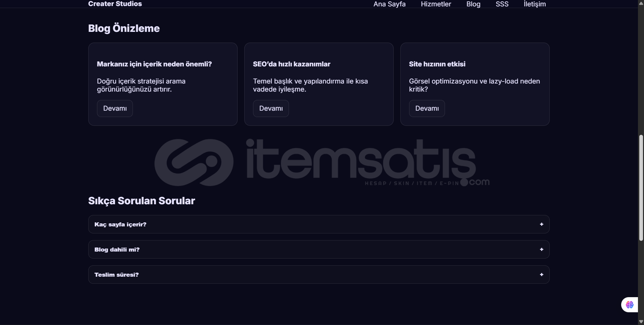Open the 'Teslim süresi?' question
The width and height of the screenshot is (644, 325).
(x=318, y=275)
